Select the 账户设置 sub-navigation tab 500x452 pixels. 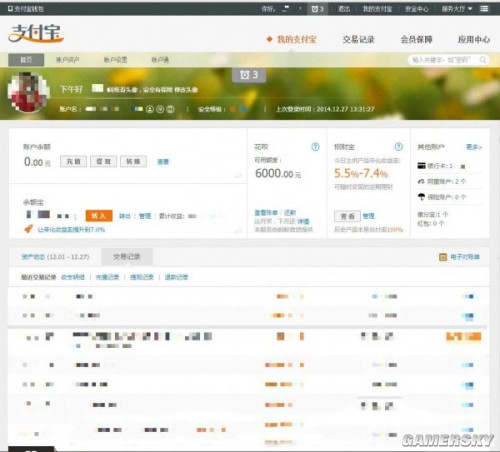point(115,60)
